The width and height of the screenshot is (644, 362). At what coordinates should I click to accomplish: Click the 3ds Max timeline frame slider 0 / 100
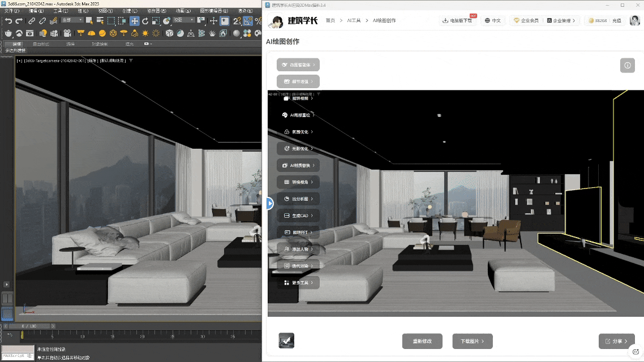29,326
